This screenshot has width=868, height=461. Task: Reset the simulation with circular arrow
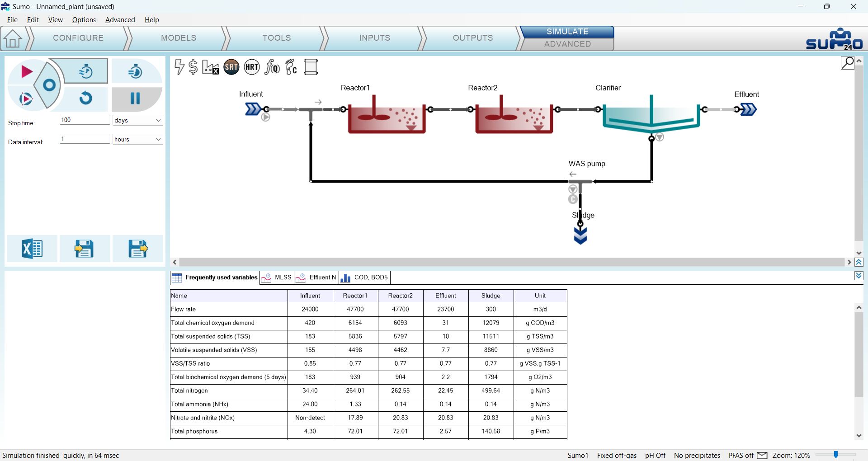tap(85, 98)
